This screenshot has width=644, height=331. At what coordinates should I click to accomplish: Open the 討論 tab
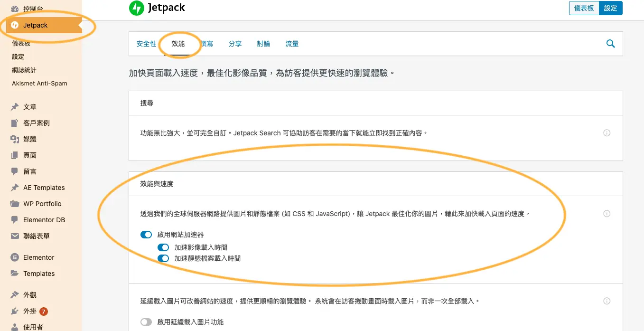click(x=263, y=44)
